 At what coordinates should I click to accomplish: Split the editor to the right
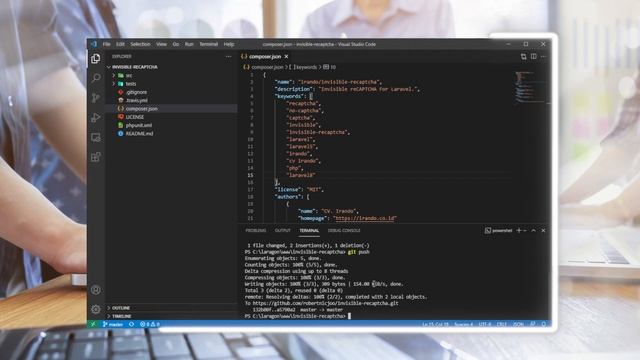[x=533, y=56]
